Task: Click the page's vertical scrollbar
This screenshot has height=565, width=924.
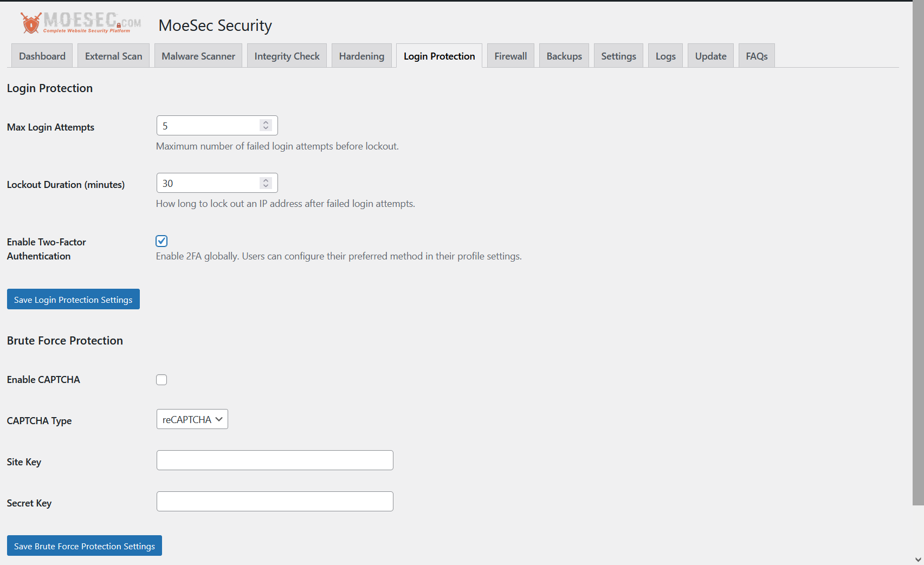Action: click(918, 255)
